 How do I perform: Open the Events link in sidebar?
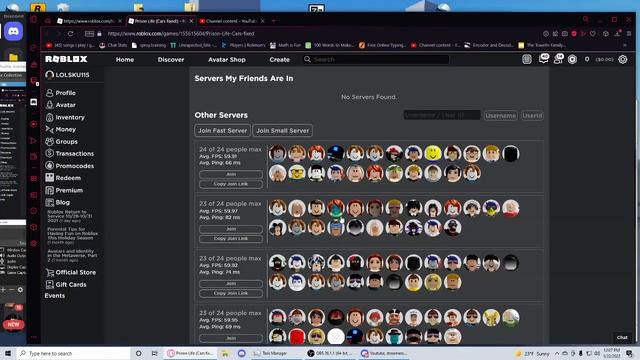(55, 296)
